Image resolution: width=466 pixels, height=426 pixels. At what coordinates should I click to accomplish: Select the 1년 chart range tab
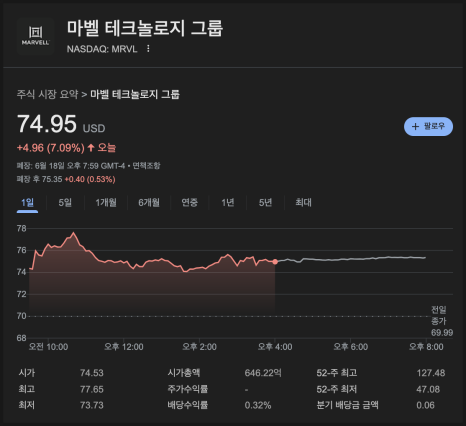coord(228,202)
